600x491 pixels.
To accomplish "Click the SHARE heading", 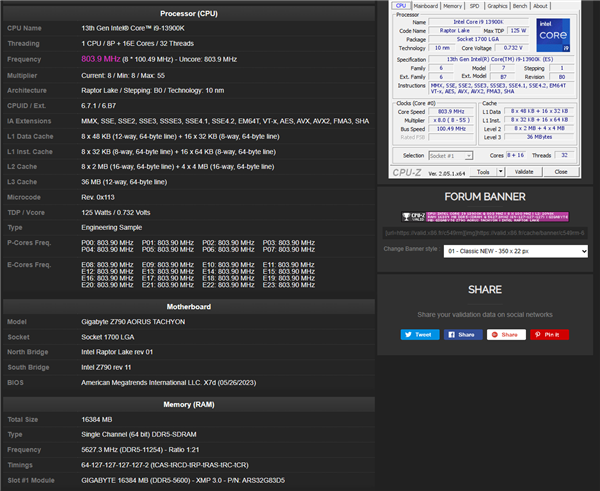I will tap(485, 289).
